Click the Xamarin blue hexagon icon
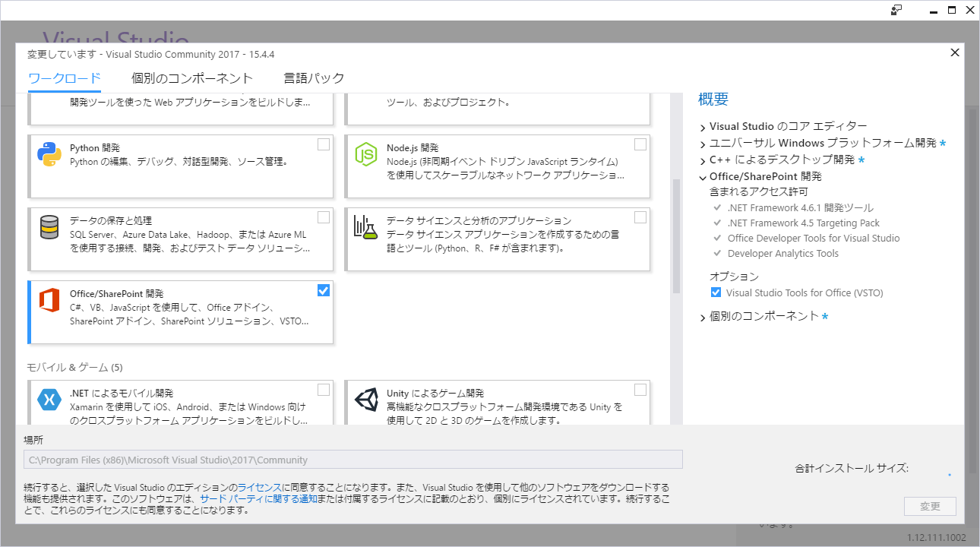980x547 pixels. (x=49, y=400)
